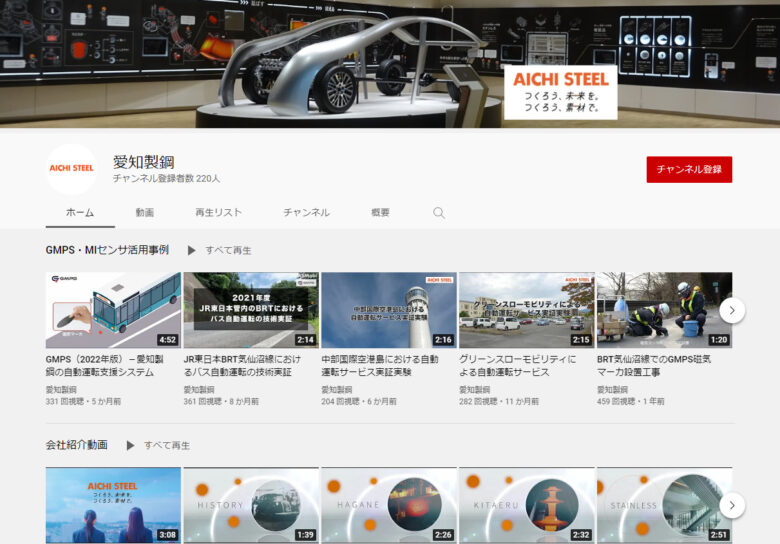Open the STAINLESS company video thumbnail

(x=664, y=505)
